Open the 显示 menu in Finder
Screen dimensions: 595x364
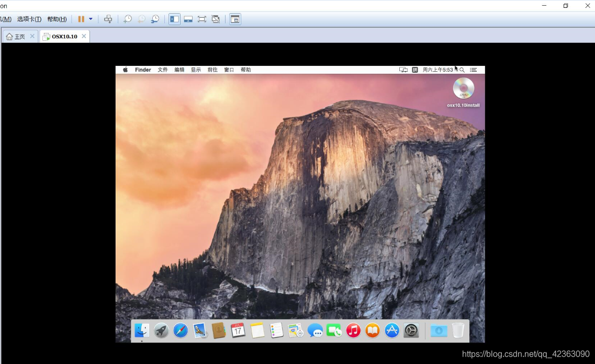tap(196, 70)
